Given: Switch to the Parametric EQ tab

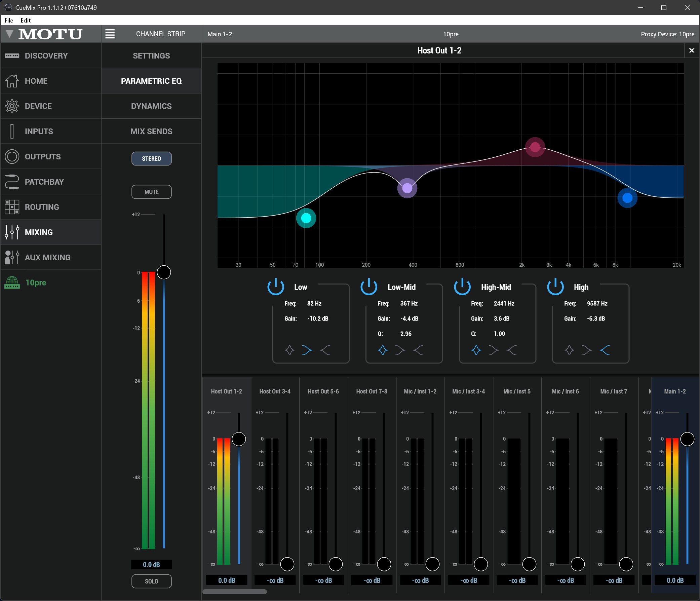Looking at the screenshot, I should click(151, 81).
